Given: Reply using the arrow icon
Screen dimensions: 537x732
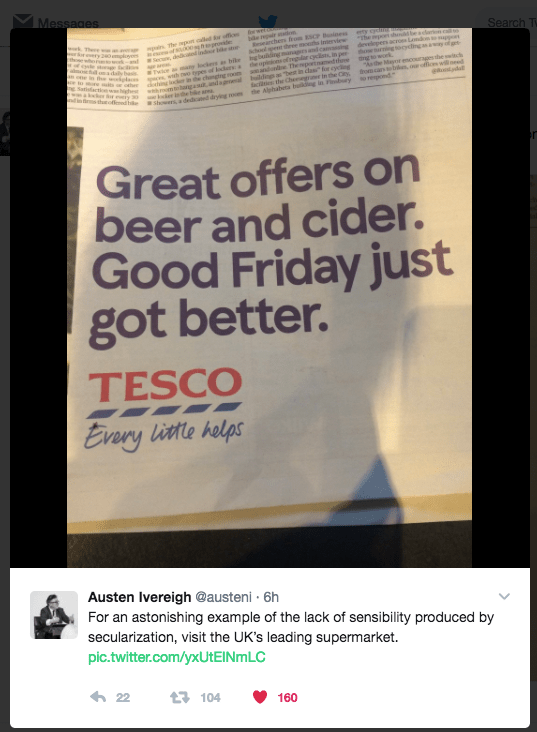Looking at the screenshot, I should 98,697.
